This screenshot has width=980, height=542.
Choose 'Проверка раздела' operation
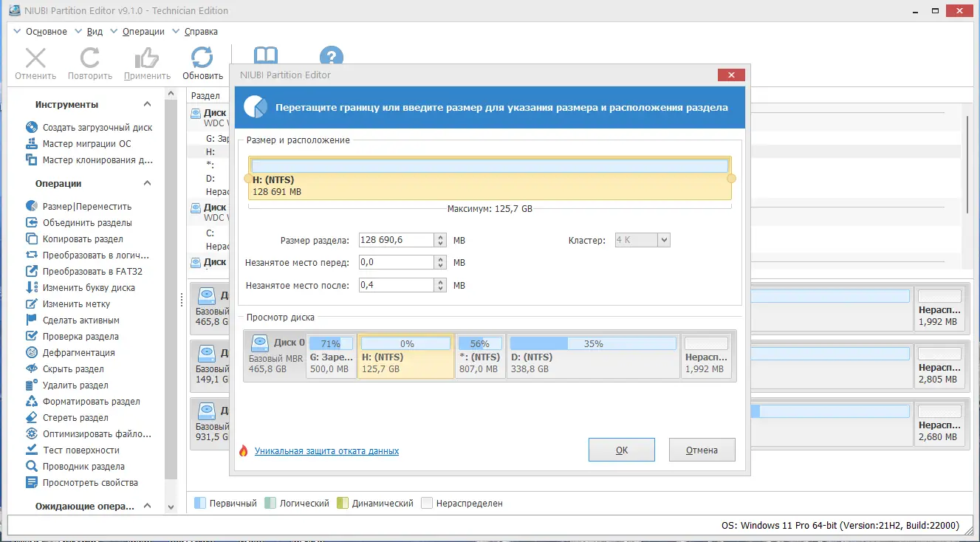[x=72, y=337]
